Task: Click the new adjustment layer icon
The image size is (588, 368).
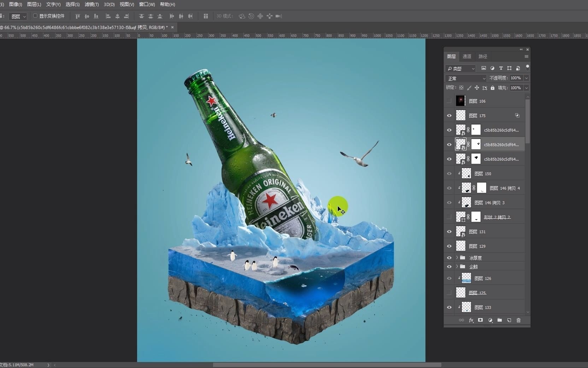Action: [x=490, y=320]
